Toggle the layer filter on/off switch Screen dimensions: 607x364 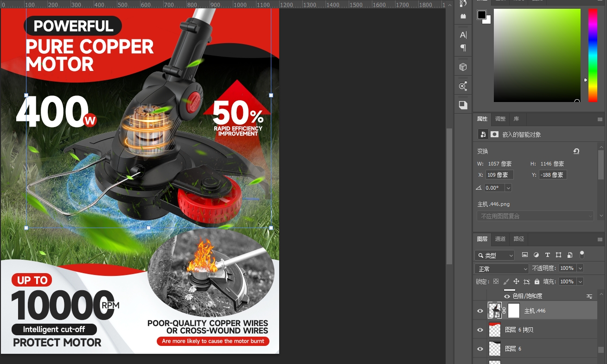[x=582, y=255]
